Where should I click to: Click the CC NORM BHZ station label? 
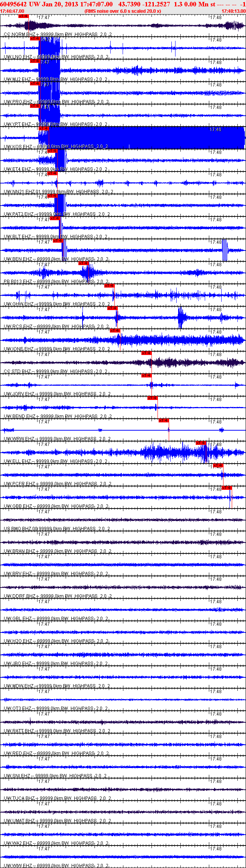(57, 34)
